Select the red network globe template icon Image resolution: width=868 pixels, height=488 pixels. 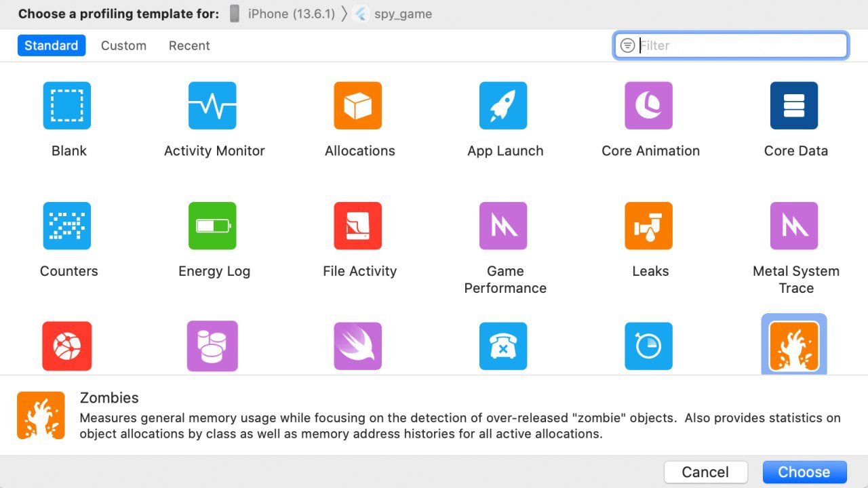(x=67, y=346)
